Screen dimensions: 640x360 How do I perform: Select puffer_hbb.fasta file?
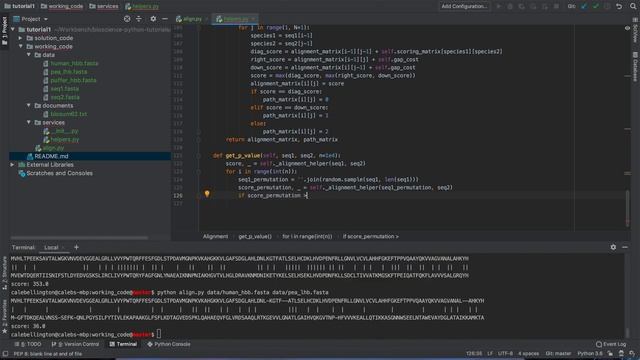point(73,80)
